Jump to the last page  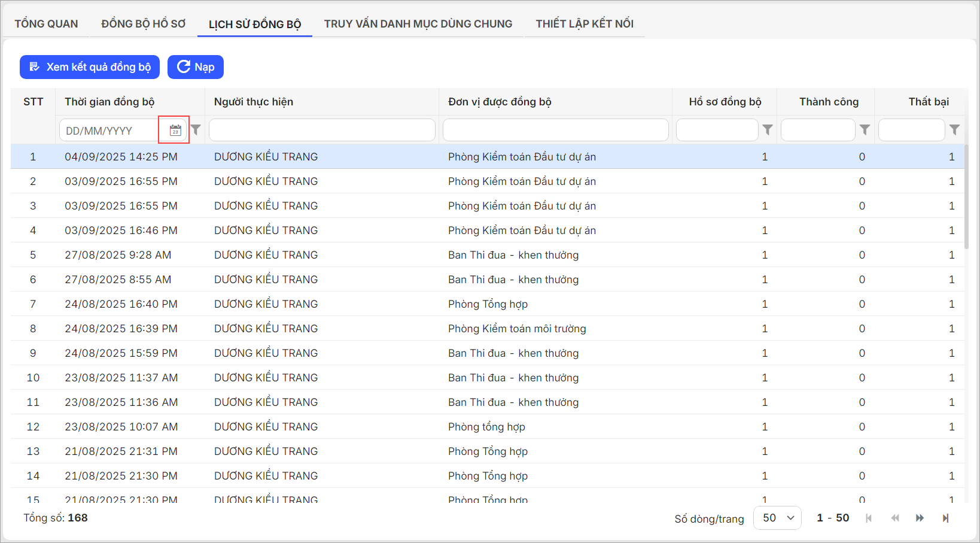pos(945,518)
